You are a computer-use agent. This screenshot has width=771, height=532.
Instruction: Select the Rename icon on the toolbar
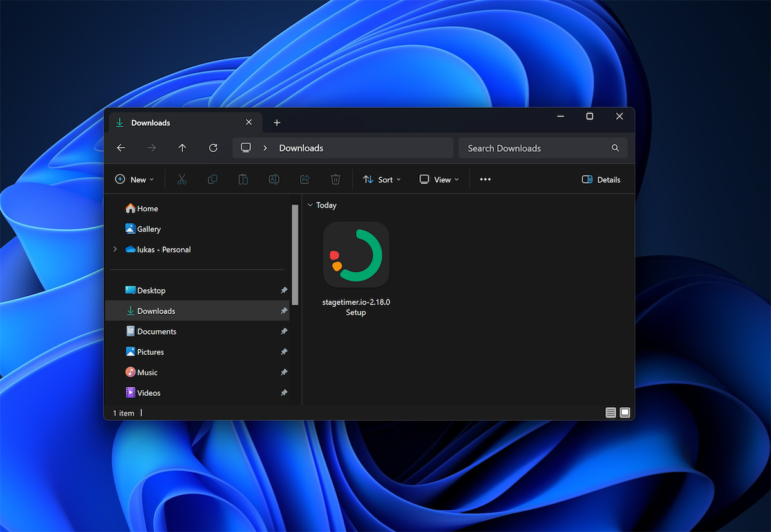click(274, 179)
